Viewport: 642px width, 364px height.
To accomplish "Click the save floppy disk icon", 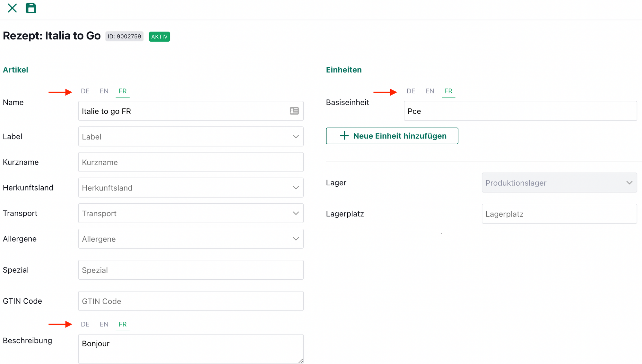I will (x=31, y=8).
